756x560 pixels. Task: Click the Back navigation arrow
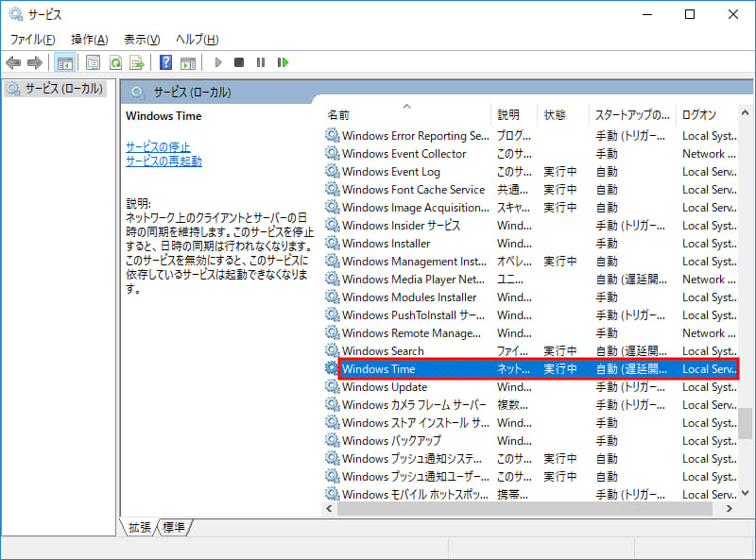click(13, 62)
